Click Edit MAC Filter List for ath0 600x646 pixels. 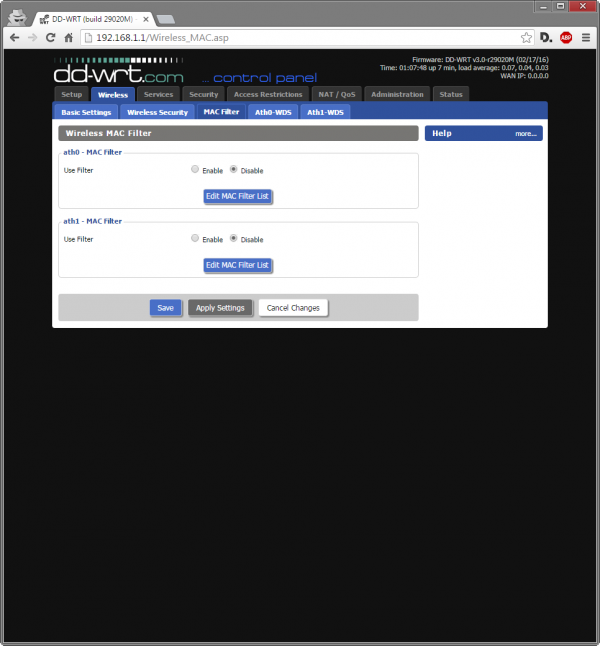coord(238,196)
